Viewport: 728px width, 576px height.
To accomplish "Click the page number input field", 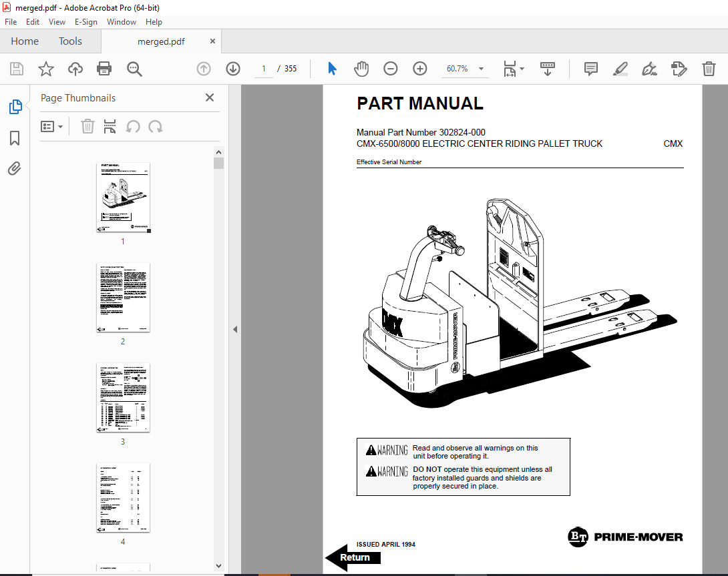I will point(264,69).
